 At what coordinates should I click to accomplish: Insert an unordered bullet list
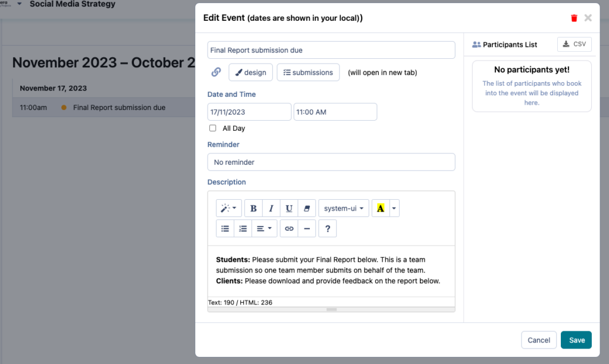click(x=225, y=228)
